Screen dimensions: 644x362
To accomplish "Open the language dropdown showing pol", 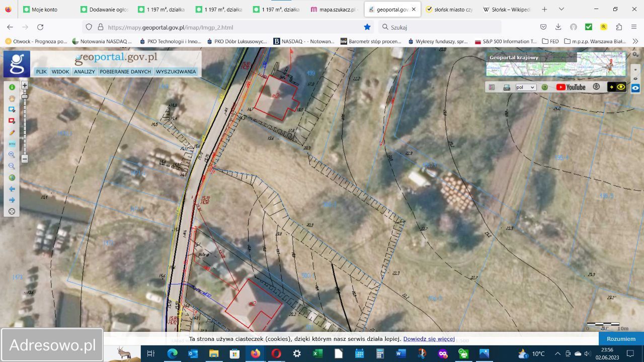I will [526, 87].
